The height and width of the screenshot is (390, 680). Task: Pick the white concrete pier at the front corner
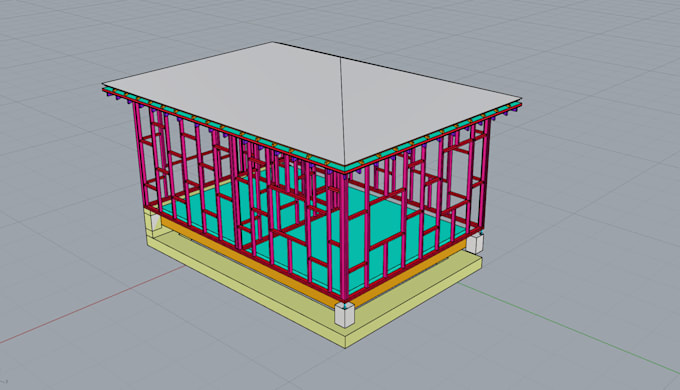point(345,315)
